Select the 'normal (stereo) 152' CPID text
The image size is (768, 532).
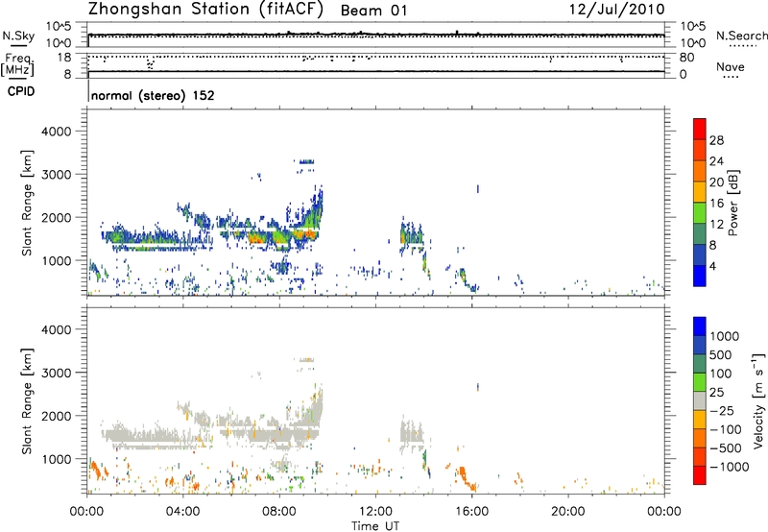(x=153, y=95)
